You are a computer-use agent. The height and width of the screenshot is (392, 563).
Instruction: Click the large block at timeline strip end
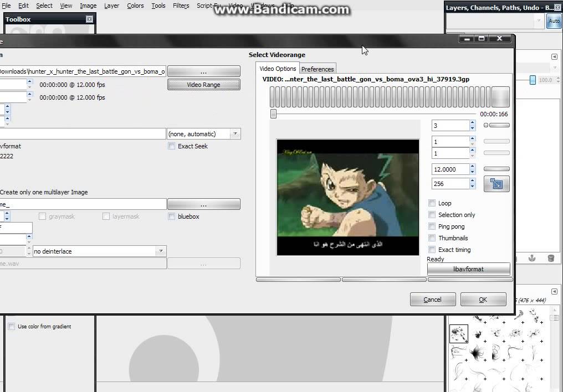[x=500, y=96]
